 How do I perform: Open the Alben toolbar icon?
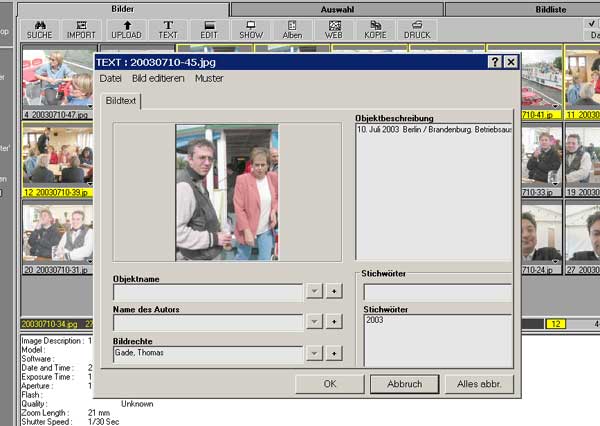[x=292, y=28]
